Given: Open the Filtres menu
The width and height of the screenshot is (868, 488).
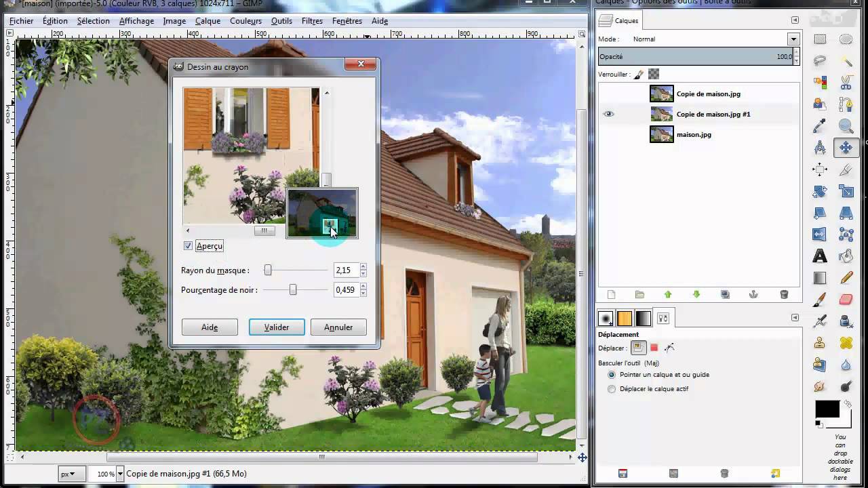Looking at the screenshot, I should click(312, 21).
